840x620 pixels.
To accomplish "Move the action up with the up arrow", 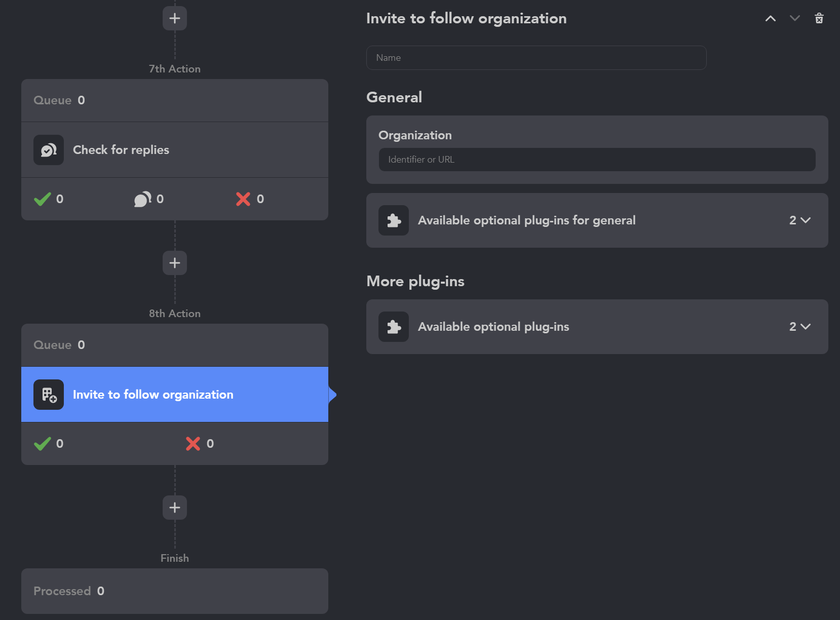I will tap(770, 18).
